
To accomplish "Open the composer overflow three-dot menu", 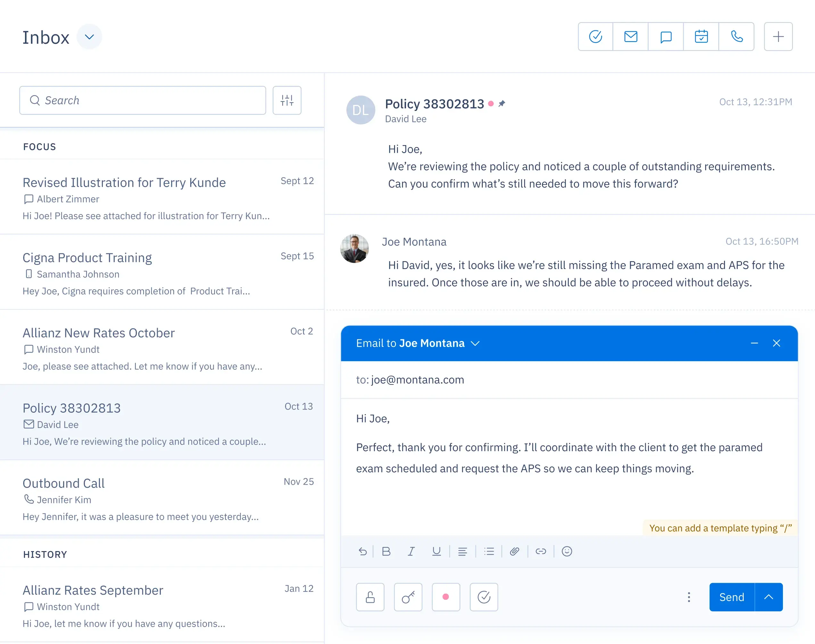I will [689, 597].
